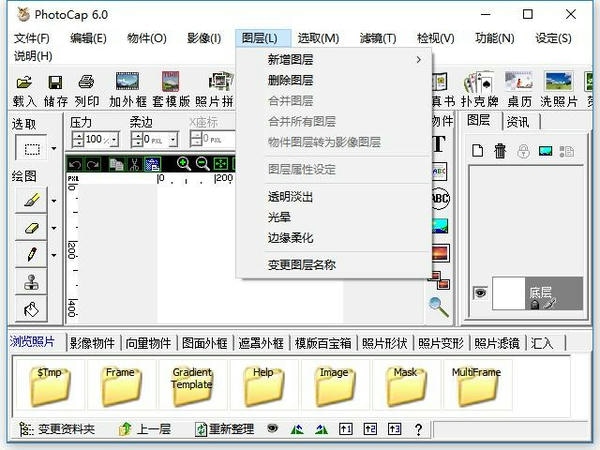Open the 扑克牌 poker card tool
The height and width of the screenshot is (450, 600).
pyautogui.click(x=479, y=82)
